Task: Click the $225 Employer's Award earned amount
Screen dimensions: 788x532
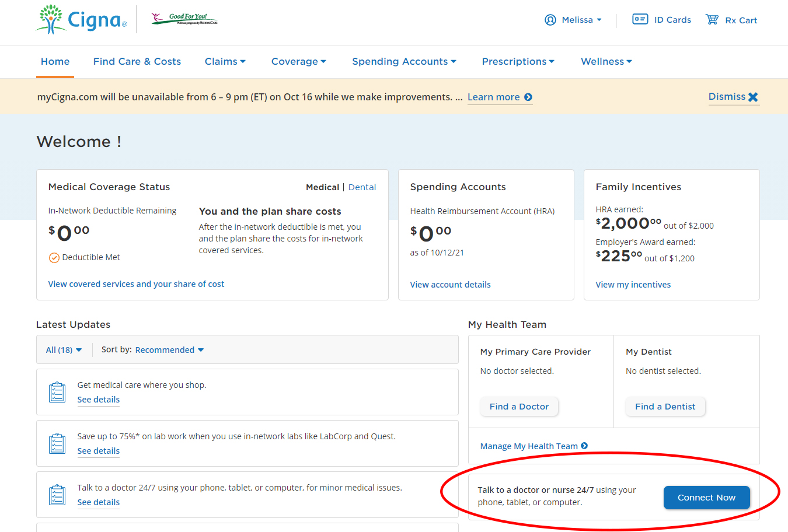Action: coord(619,256)
